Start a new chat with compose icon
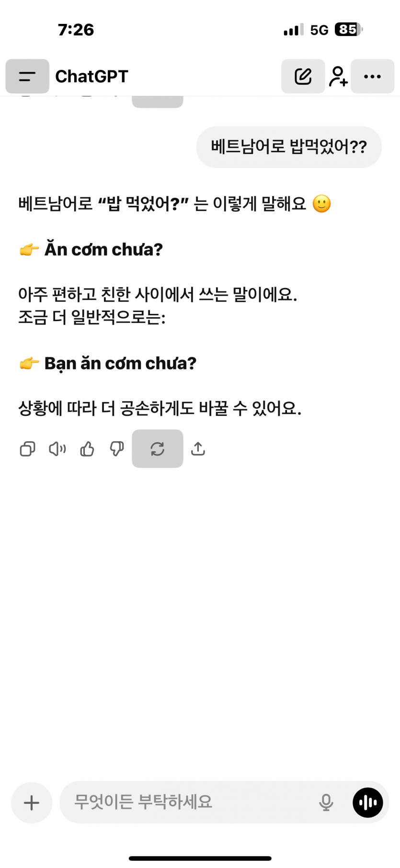This screenshot has height=868, width=400. [303, 77]
